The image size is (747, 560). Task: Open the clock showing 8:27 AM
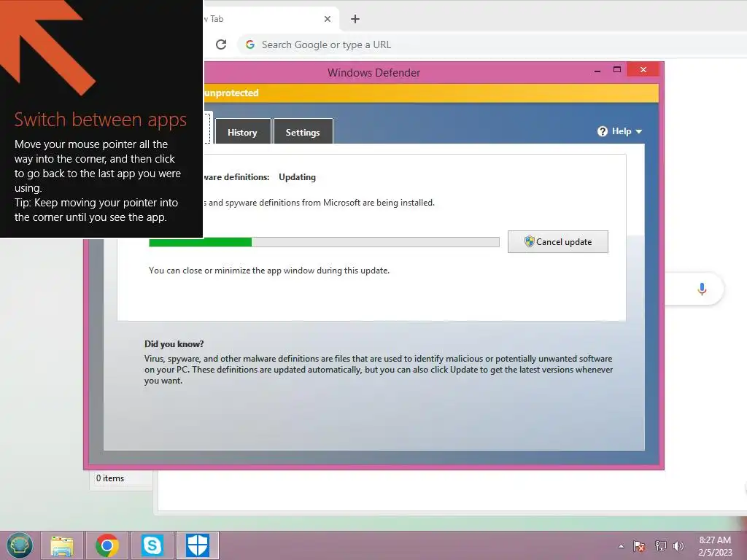(x=715, y=546)
